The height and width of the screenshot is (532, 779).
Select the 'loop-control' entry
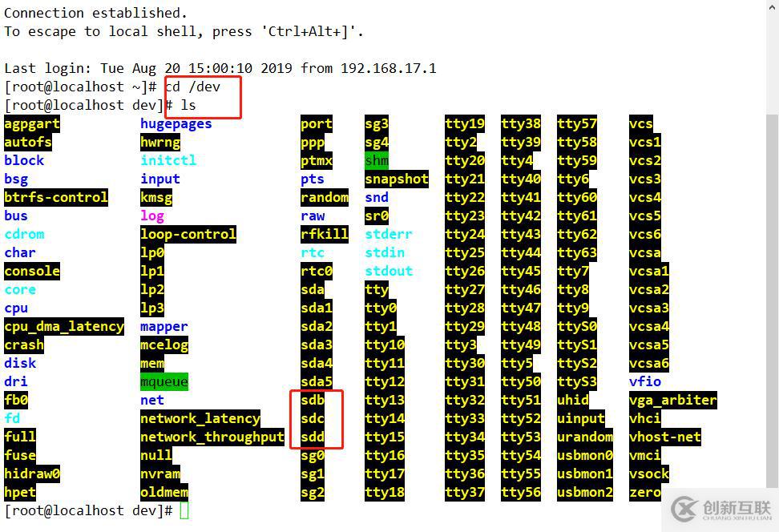188,234
